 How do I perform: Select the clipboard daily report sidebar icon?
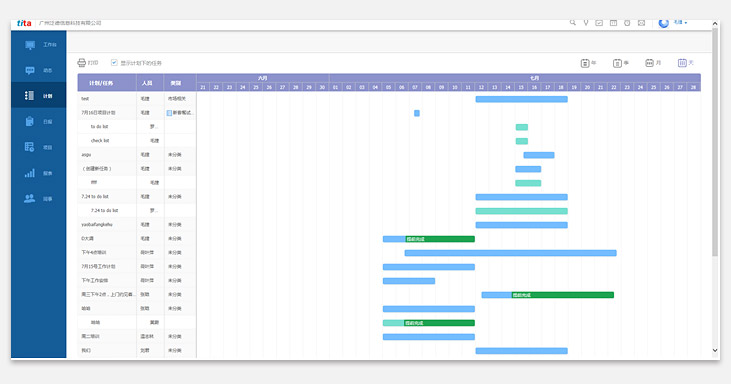tap(29, 122)
